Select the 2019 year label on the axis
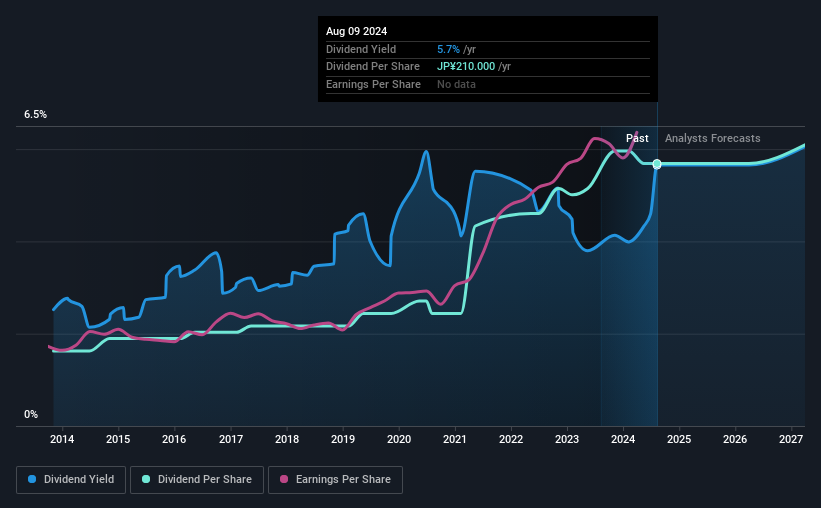Viewport: 821px width, 508px height. click(343, 439)
